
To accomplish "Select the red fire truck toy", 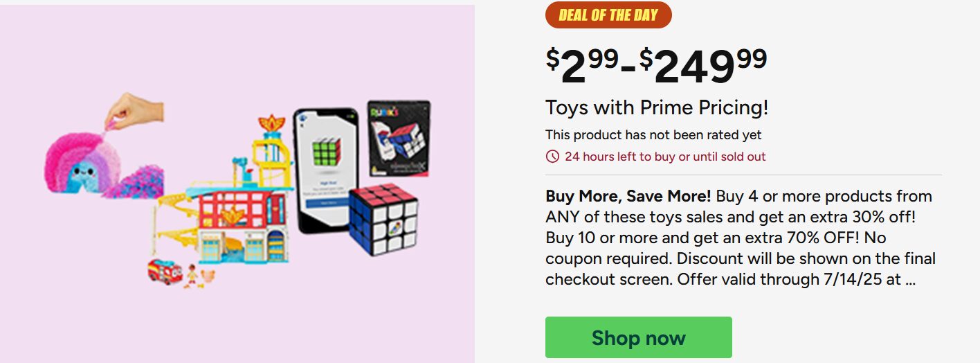I will coord(164,271).
